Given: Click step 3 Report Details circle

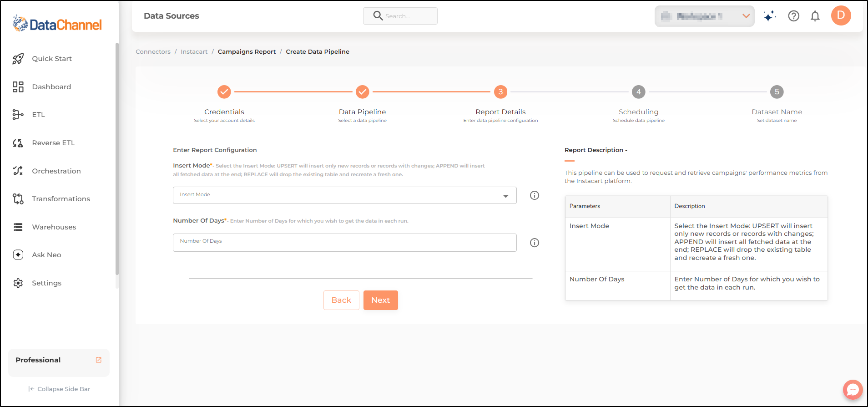Looking at the screenshot, I should pyautogui.click(x=500, y=92).
